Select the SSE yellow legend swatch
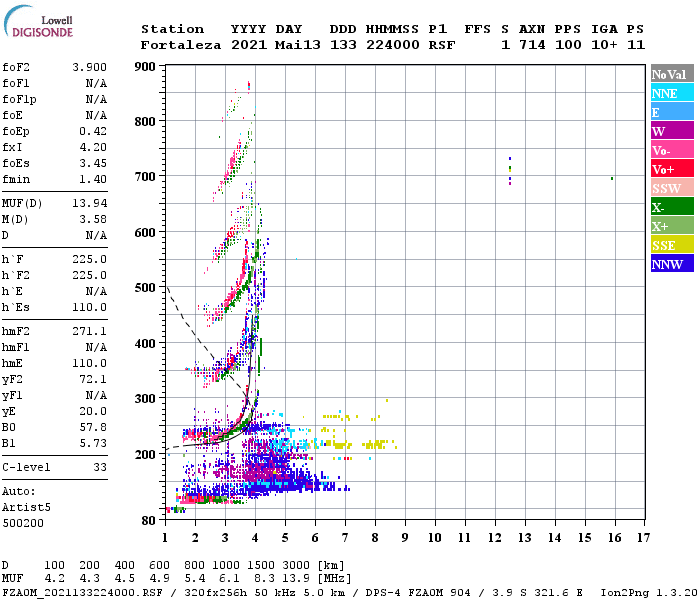The height and width of the screenshot is (600, 700). [x=672, y=245]
